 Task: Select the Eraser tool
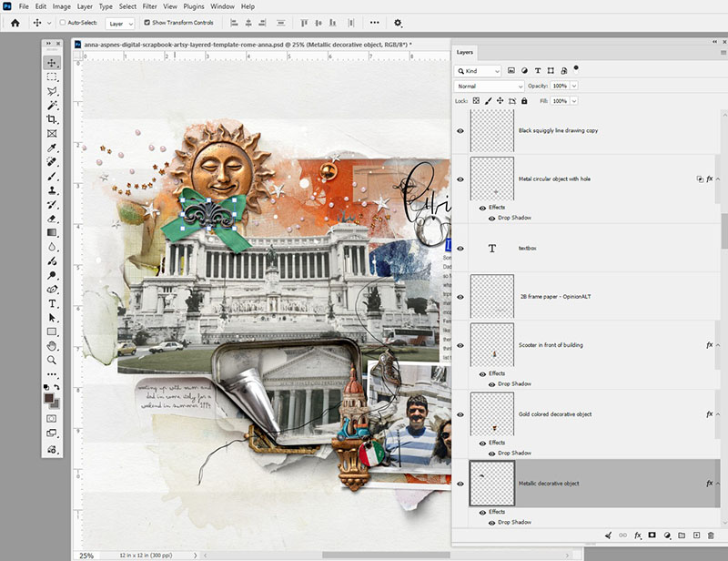point(52,219)
